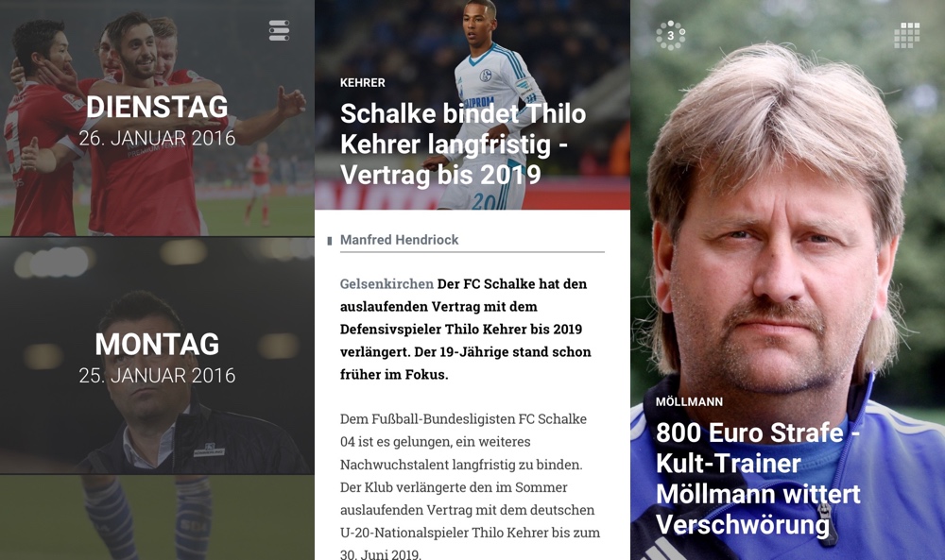Open headline Schalke bindet Thilo Kehrer langfristig

463,144
